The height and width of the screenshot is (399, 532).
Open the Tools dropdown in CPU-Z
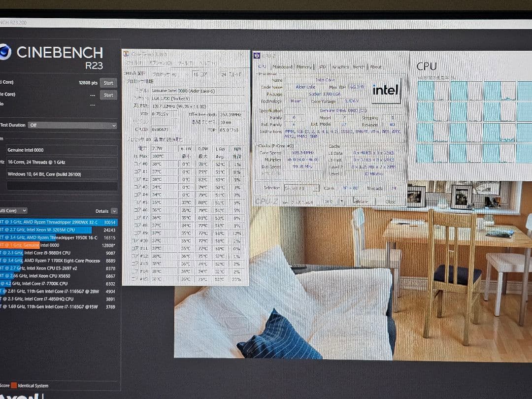point(341,201)
